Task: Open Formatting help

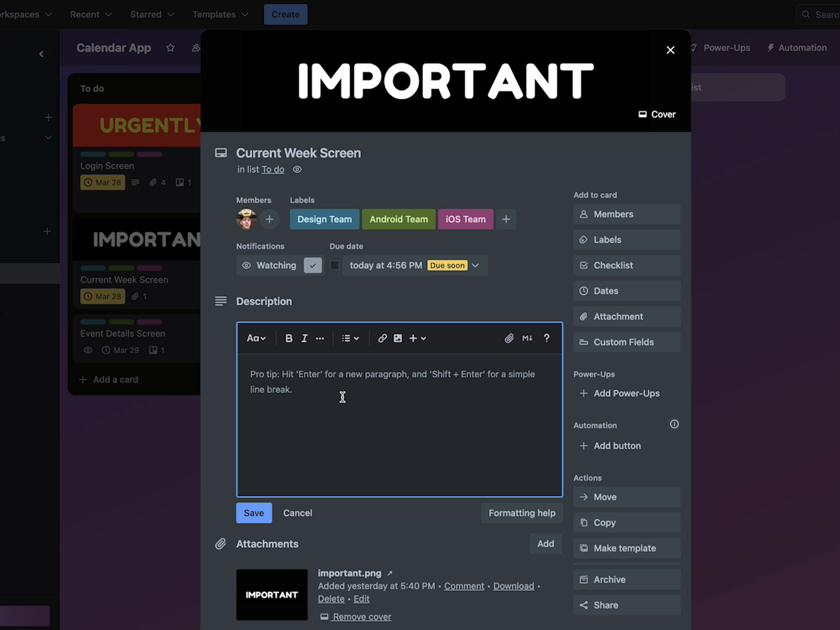Action: pos(522,513)
